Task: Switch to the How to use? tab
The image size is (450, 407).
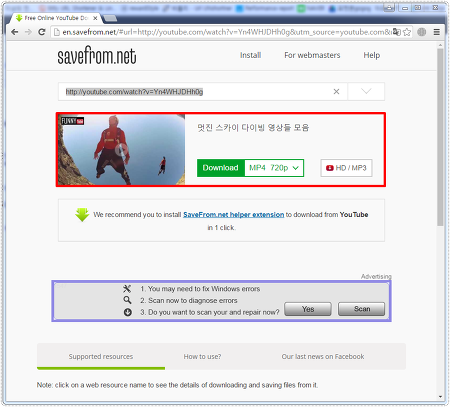Action: click(202, 357)
